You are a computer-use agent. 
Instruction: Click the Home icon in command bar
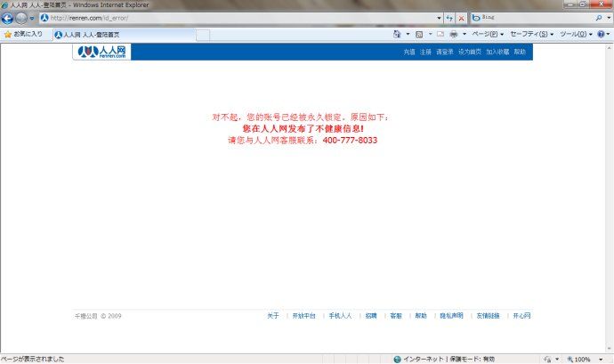(397, 35)
